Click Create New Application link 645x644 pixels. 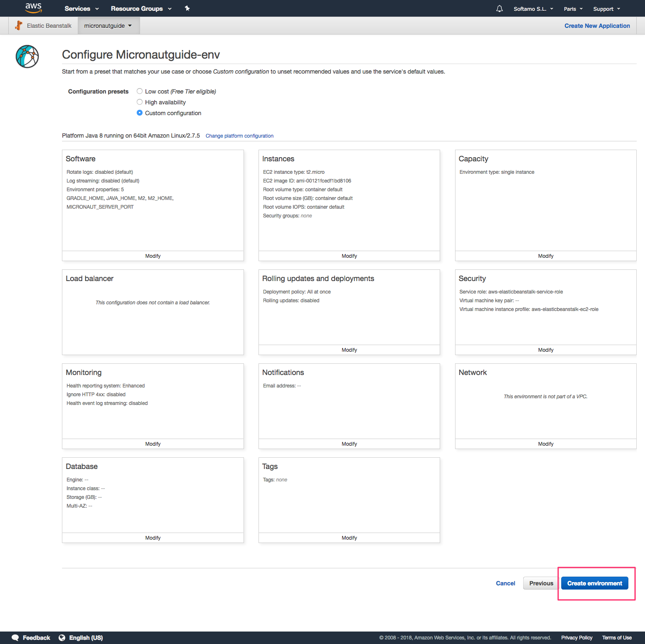coord(597,26)
